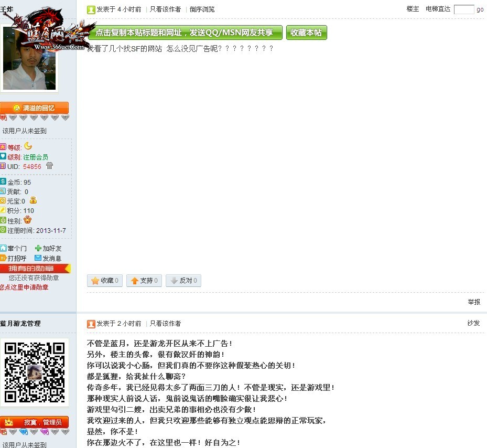Screen dimensions: 487x448
Task: Click the green user icon on first post
Action: click(x=91, y=9)
